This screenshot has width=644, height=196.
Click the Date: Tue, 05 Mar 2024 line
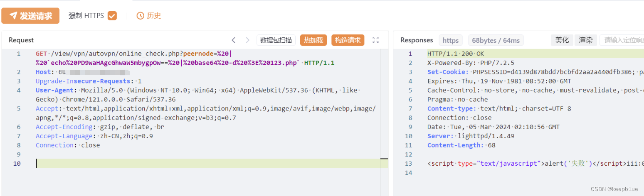click(493, 127)
